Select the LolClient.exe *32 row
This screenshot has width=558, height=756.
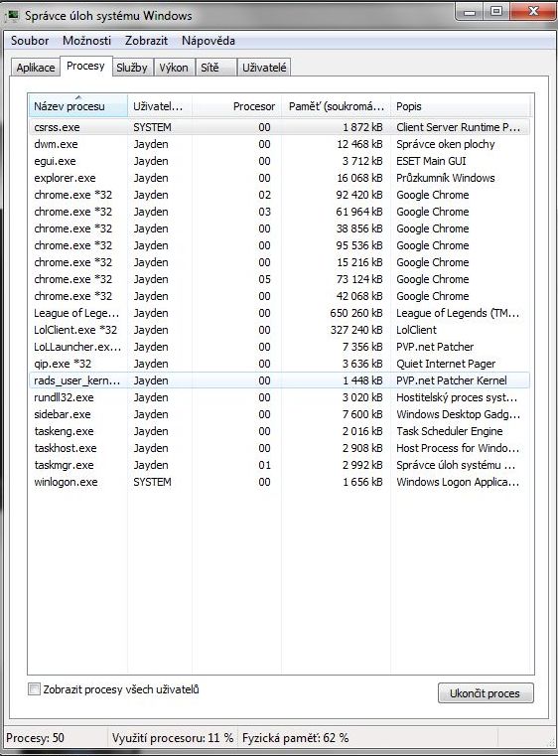pyautogui.click(x=279, y=330)
